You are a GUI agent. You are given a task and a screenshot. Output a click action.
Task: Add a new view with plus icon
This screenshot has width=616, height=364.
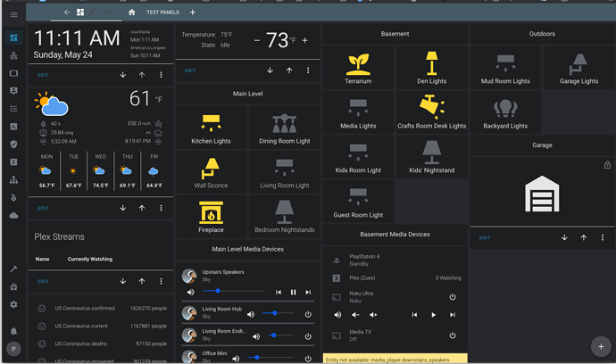point(192,12)
